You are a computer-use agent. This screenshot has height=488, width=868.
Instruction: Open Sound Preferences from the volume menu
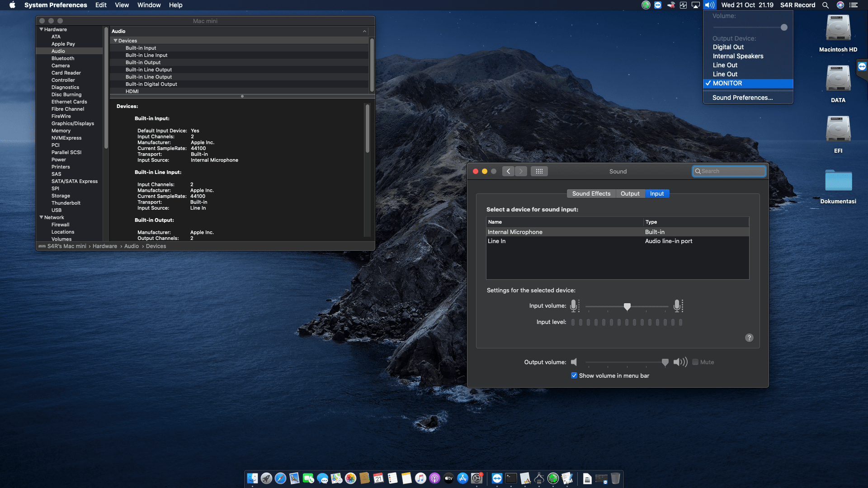point(742,98)
